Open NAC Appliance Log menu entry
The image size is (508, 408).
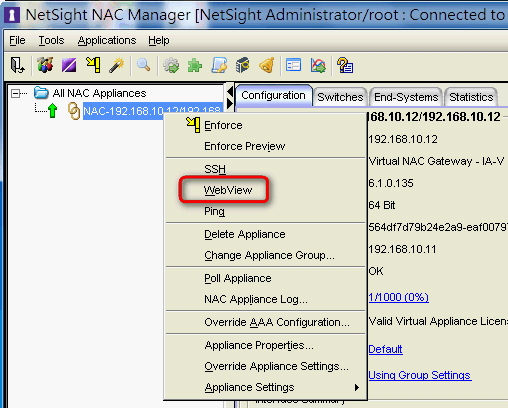[x=266, y=299]
